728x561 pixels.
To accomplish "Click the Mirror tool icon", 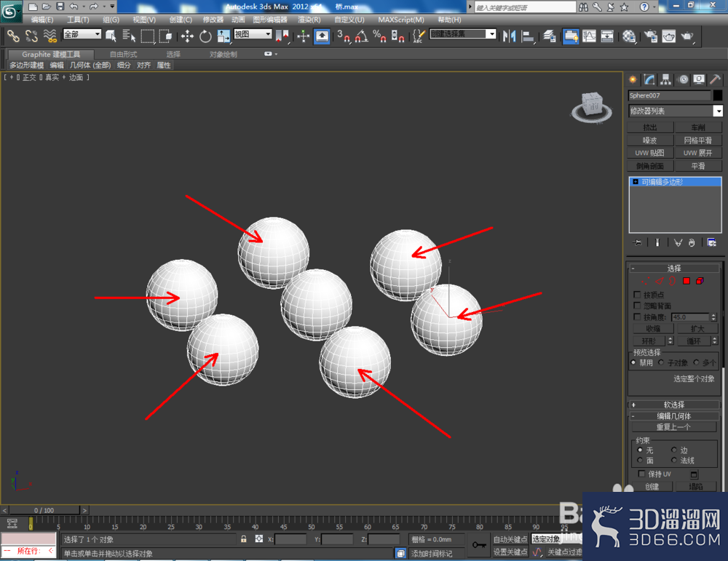I will pos(510,36).
